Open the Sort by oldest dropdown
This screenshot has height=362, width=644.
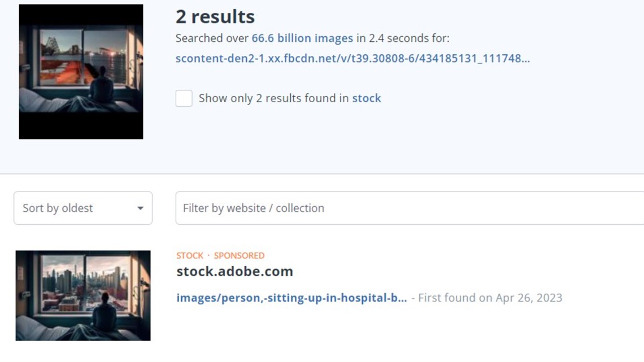pos(83,208)
